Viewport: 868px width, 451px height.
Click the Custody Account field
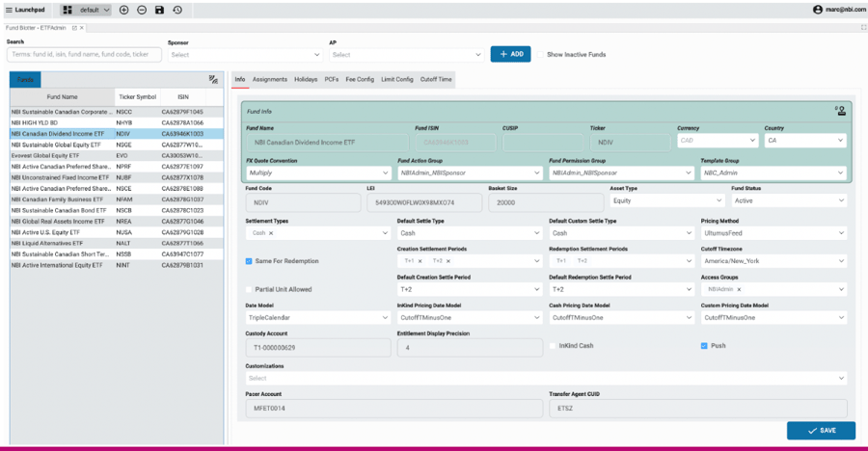tap(317, 348)
